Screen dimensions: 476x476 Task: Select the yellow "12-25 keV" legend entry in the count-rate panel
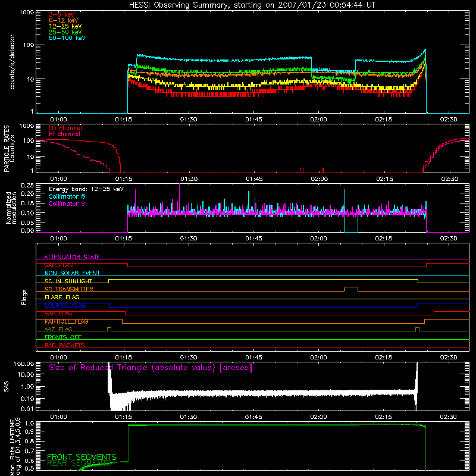point(65,26)
